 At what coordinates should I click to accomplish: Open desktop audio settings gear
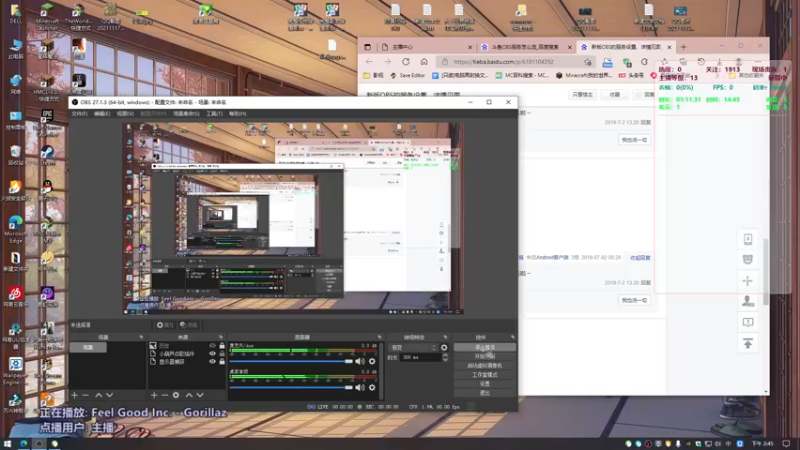pyautogui.click(x=372, y=387)
